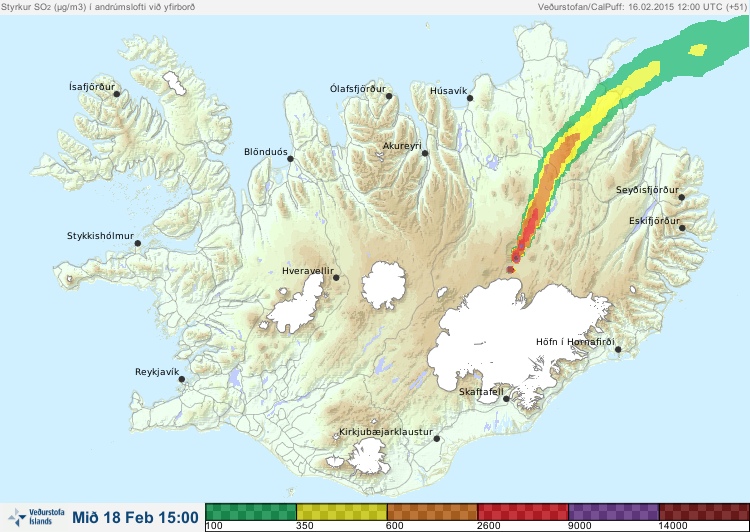Click the yellow plume patch over the sea
Viewport: 750px width, 532px height.
pos(698,50)
